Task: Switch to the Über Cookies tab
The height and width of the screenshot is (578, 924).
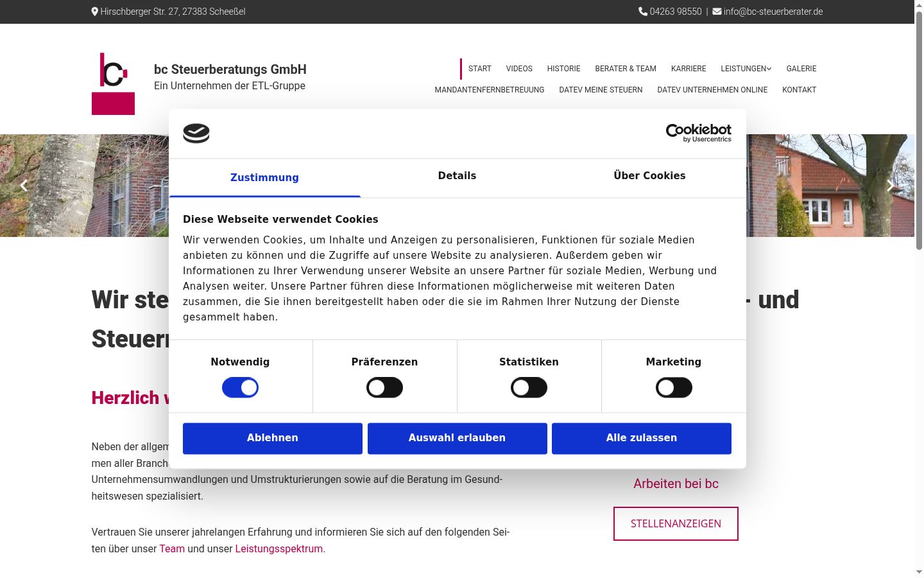Action: point(649,176)
